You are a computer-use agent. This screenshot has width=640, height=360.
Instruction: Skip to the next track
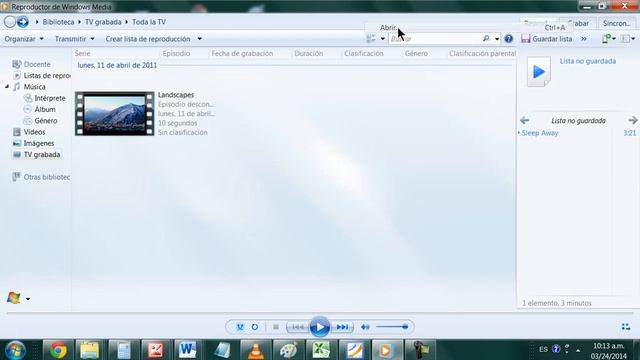(x=342, y=327)
